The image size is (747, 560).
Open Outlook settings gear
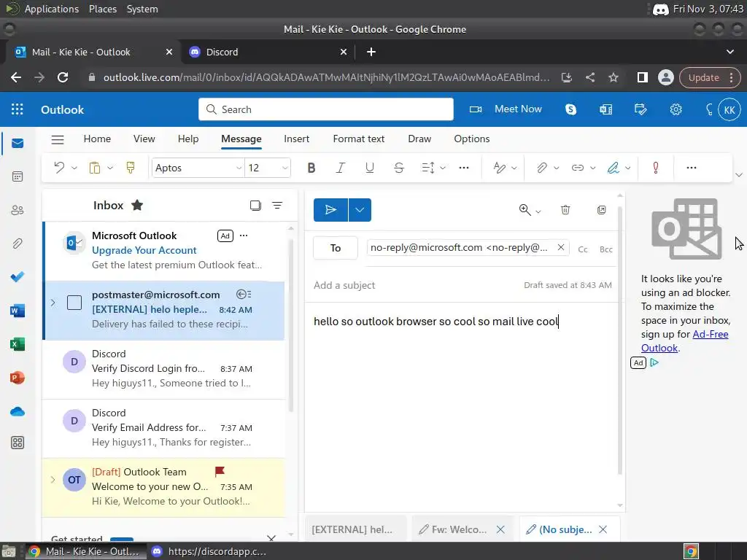676,109
